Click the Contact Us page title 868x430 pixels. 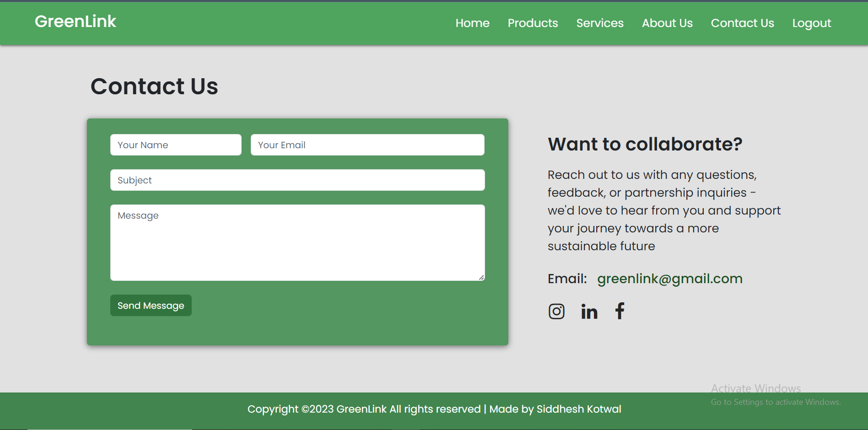click(x=154, y=86)
